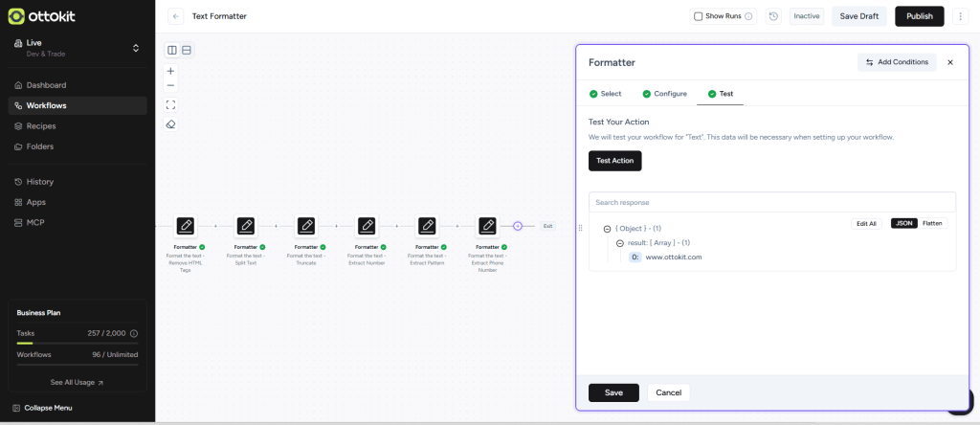Viewport: 980px width, 425px height.
Task: Click the eraser icon on canvas toolbar
Action: click(x=171, y=124)
